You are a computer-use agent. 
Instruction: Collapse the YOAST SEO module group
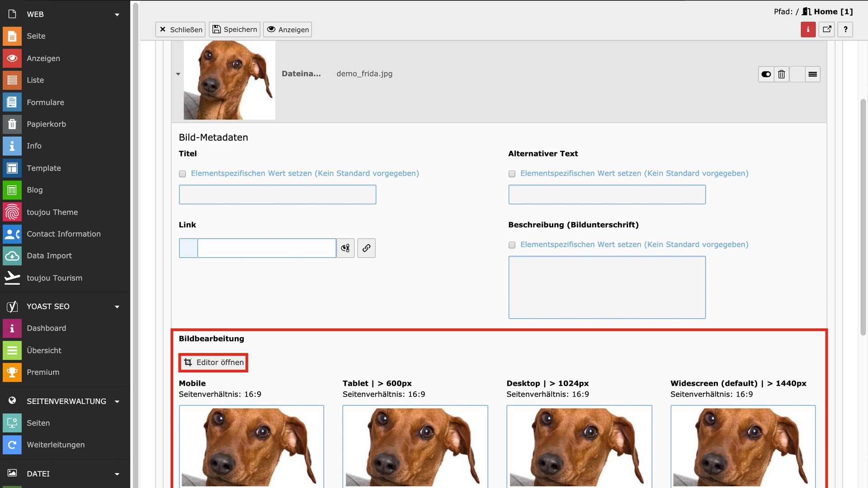[117, 307]
